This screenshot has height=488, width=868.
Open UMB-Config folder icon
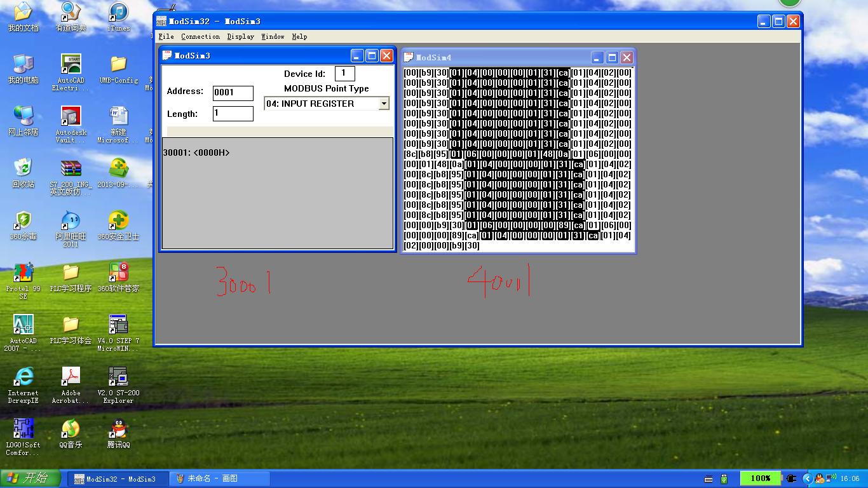[x=118, y=69]
